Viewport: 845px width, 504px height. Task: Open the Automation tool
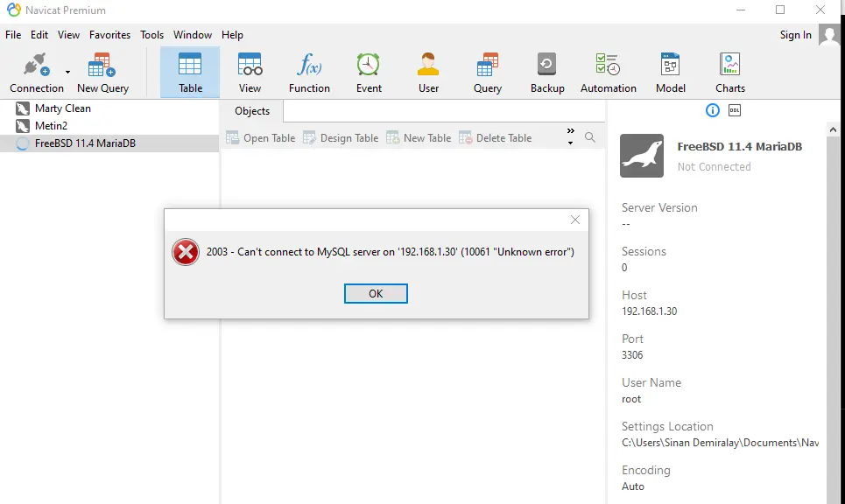[x=608, y=73]
